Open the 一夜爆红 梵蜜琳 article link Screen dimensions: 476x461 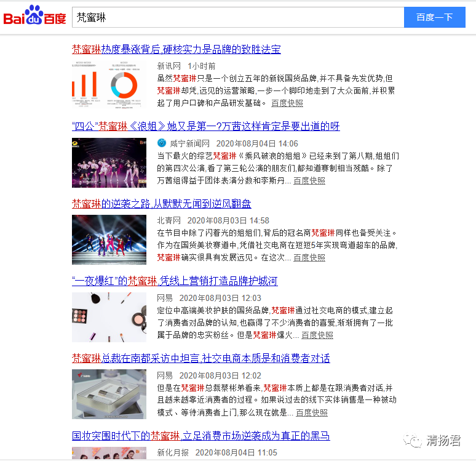tap(175, 281)
